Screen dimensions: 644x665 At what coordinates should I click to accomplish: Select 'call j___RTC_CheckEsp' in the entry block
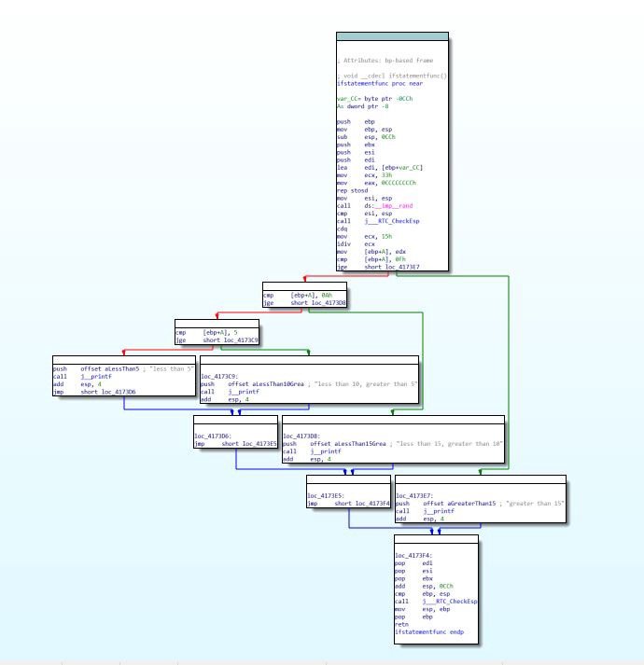pos(378,221)
